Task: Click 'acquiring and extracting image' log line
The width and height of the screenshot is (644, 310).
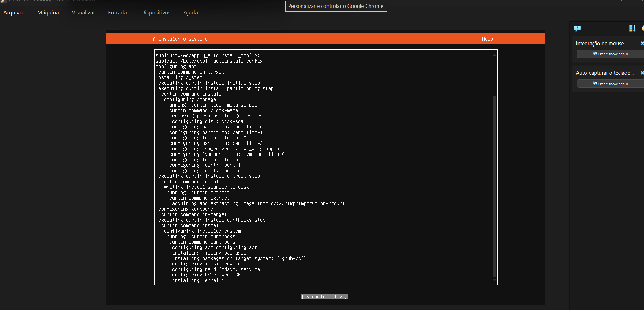Action: tap(259, 203)
